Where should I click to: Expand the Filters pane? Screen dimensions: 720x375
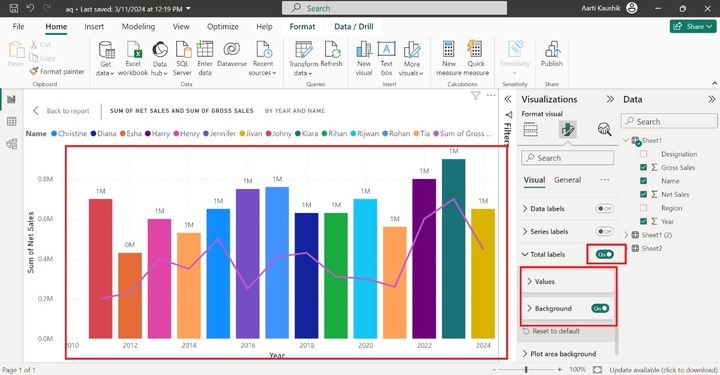point(508,99)
